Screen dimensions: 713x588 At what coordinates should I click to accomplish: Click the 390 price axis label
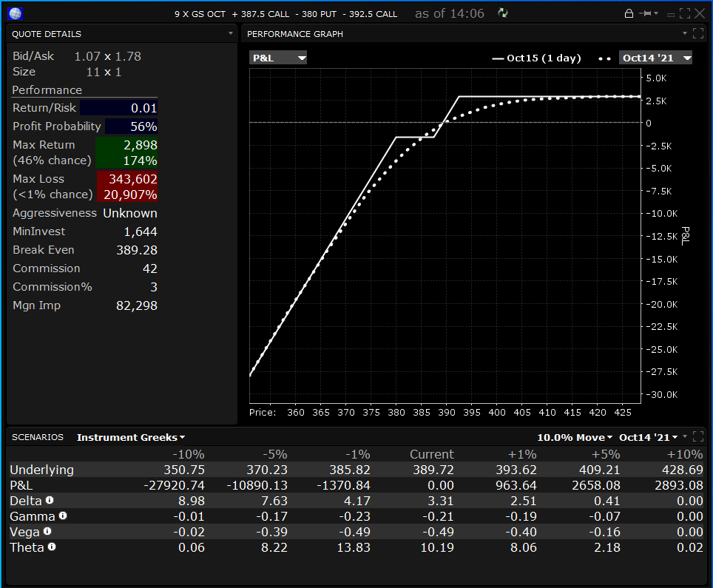[447, 413]
